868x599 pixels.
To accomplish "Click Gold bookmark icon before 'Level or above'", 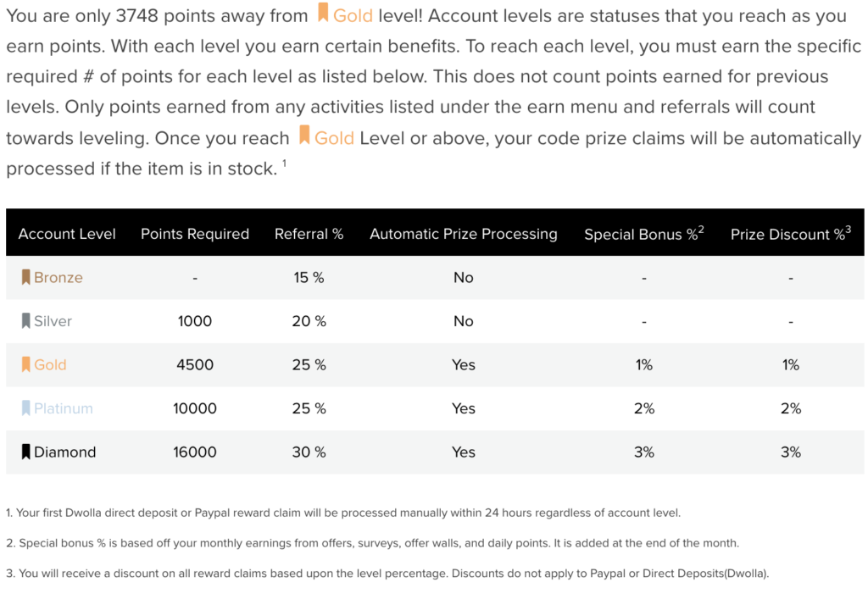I will click(304, 135).
